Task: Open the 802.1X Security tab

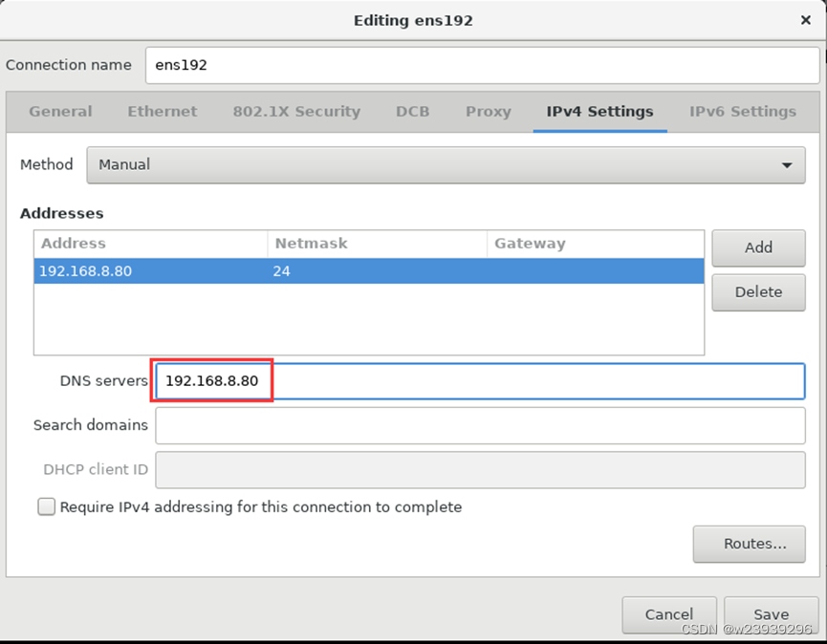Action: pyautogui.click(x=297, y=112)
